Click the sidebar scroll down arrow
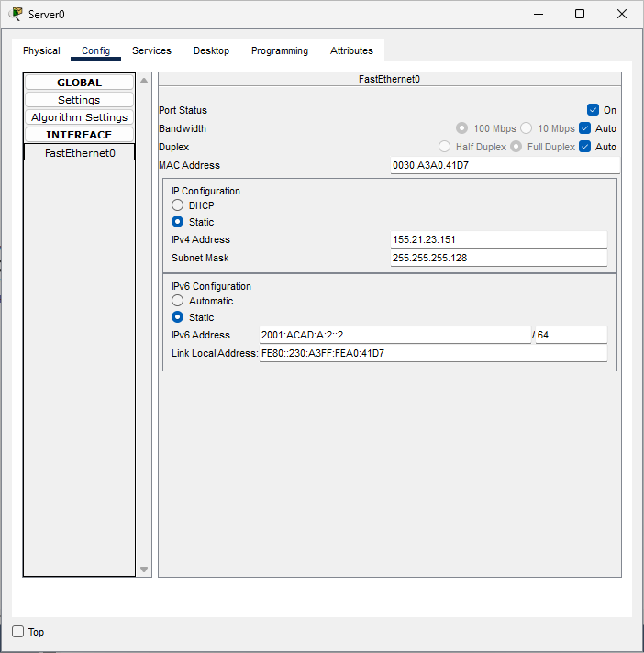 pos(144,570)
